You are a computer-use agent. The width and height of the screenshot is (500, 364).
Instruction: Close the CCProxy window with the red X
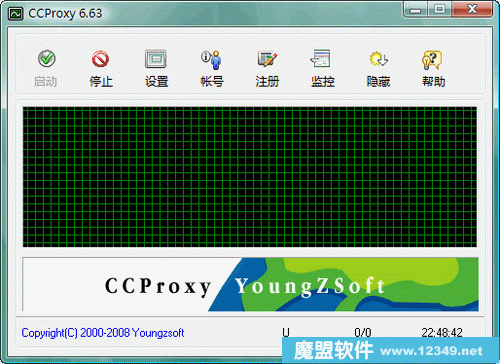pyautogui.click(x=472, y=9)
